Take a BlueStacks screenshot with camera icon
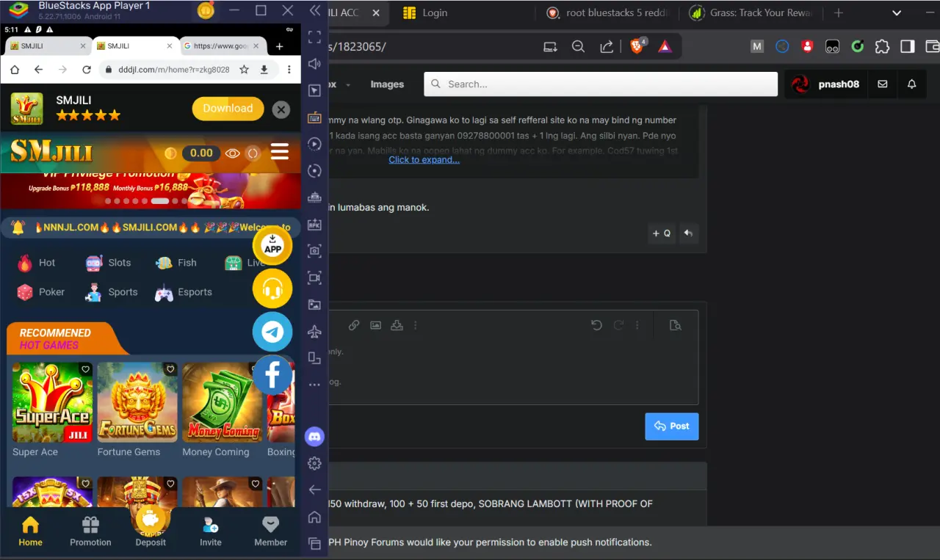This screenshot has height=560, width=940. point(314,251)
